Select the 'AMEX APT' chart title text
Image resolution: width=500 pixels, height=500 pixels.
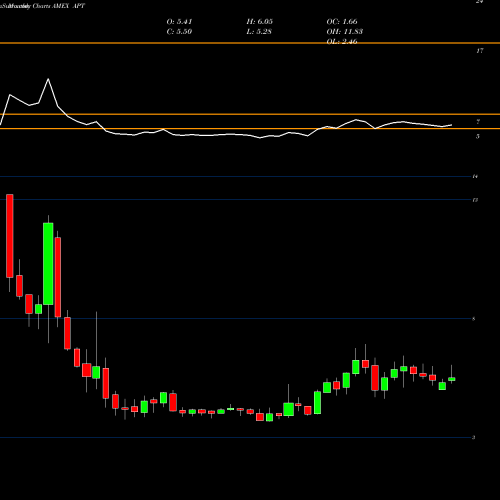pos(68,6)
